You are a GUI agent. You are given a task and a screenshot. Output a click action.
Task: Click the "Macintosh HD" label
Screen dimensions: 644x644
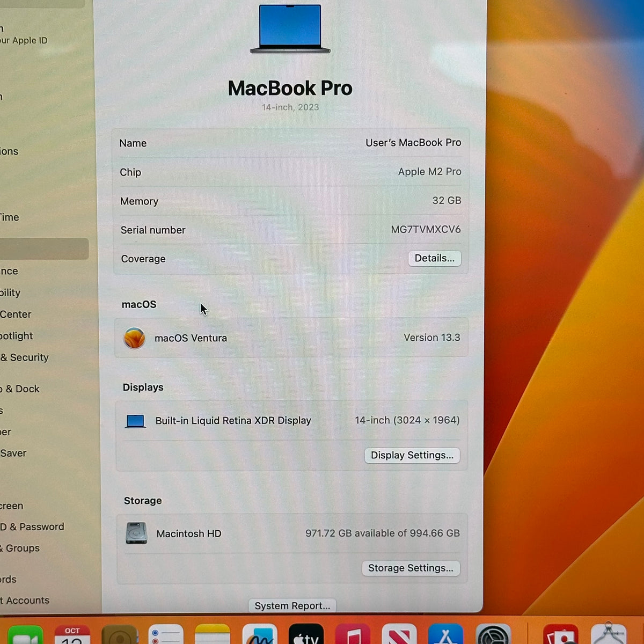189,534
